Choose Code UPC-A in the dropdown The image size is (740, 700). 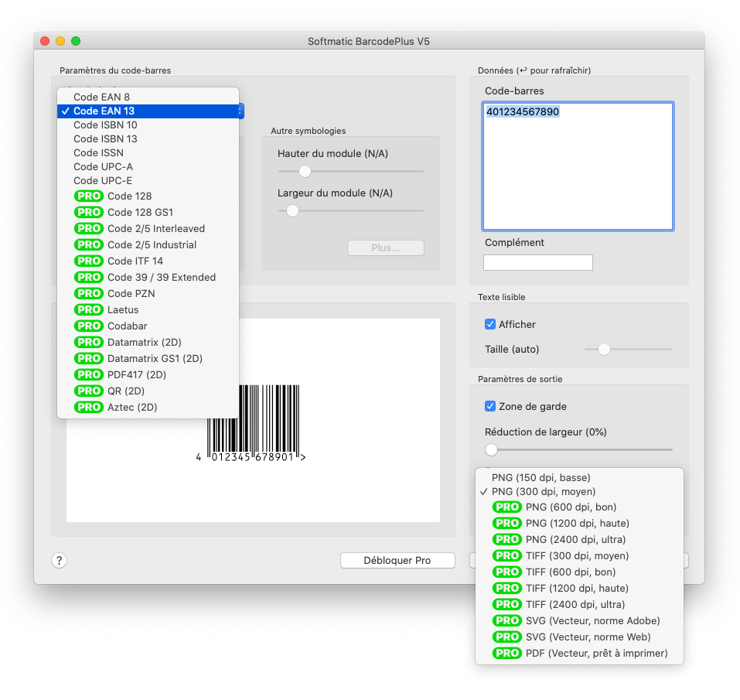point(103,167)
